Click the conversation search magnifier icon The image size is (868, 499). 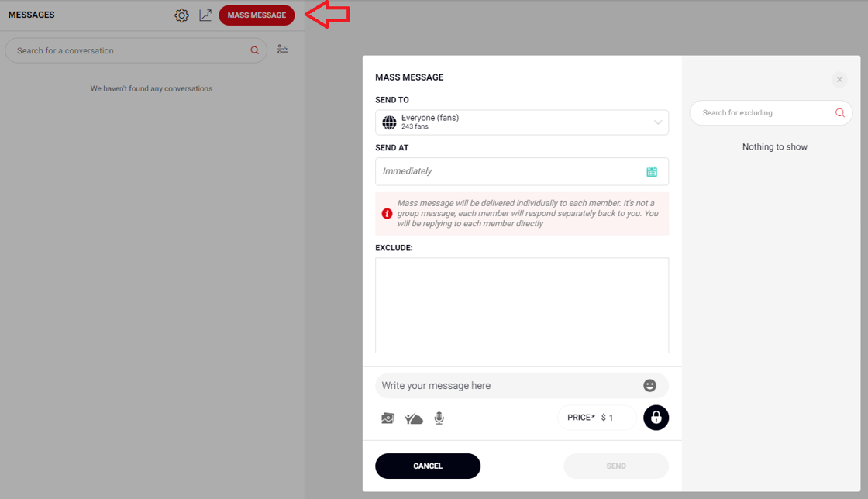click(255, 50)
